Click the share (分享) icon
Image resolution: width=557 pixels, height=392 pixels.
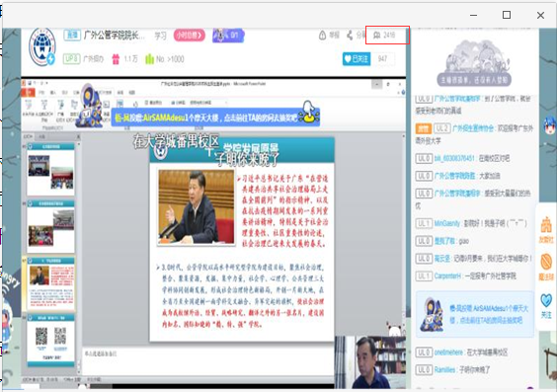[350, 36]
